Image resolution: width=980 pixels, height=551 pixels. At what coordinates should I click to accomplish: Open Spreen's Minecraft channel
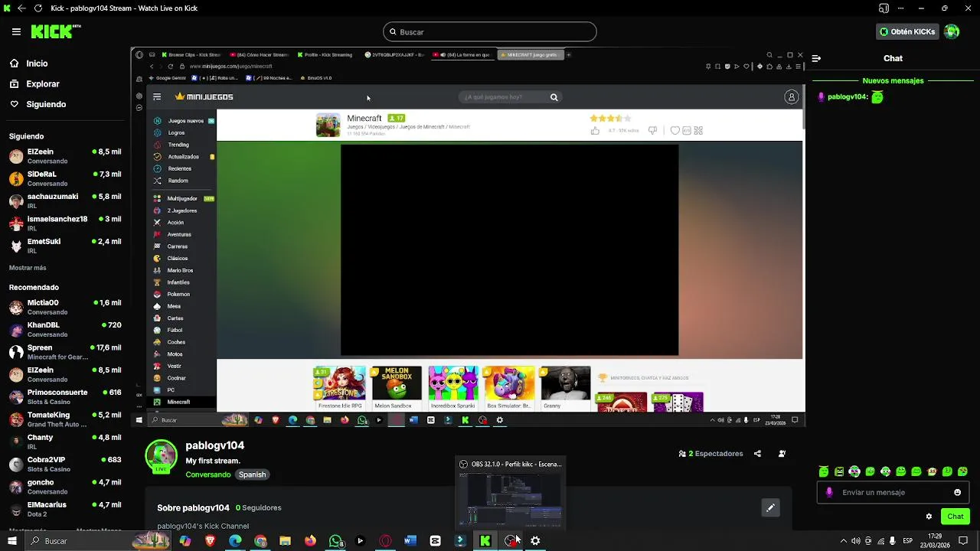65,352
